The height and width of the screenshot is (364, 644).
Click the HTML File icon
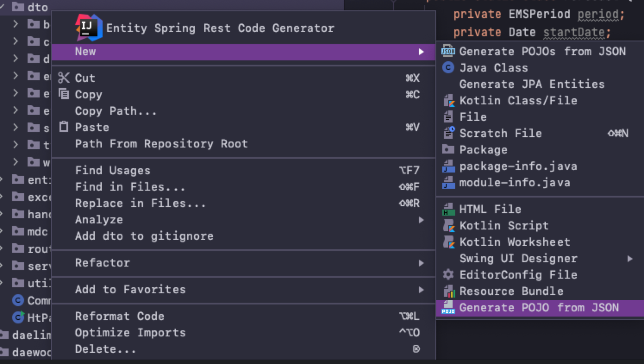(x=448, y=210)
